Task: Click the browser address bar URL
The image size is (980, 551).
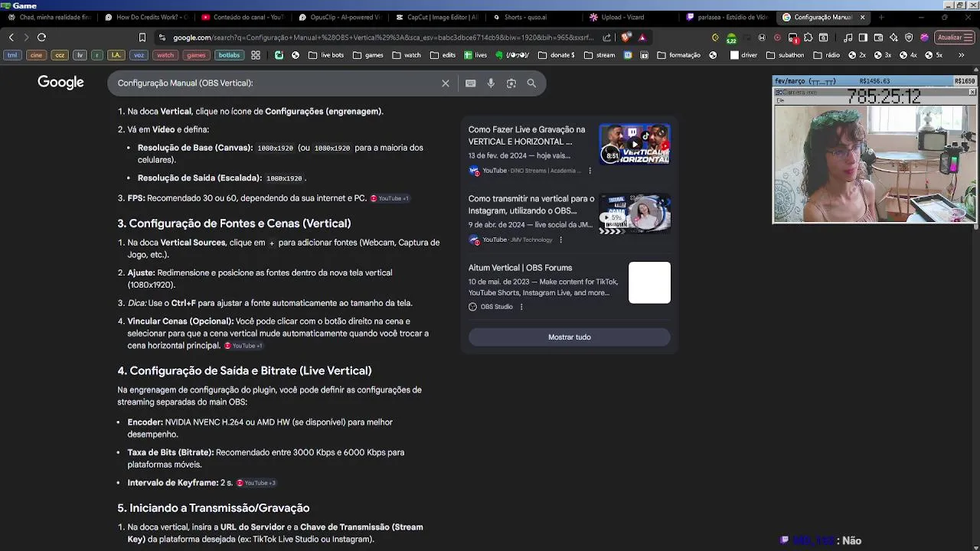Action: pyautogui.click(x=383, y=37)
